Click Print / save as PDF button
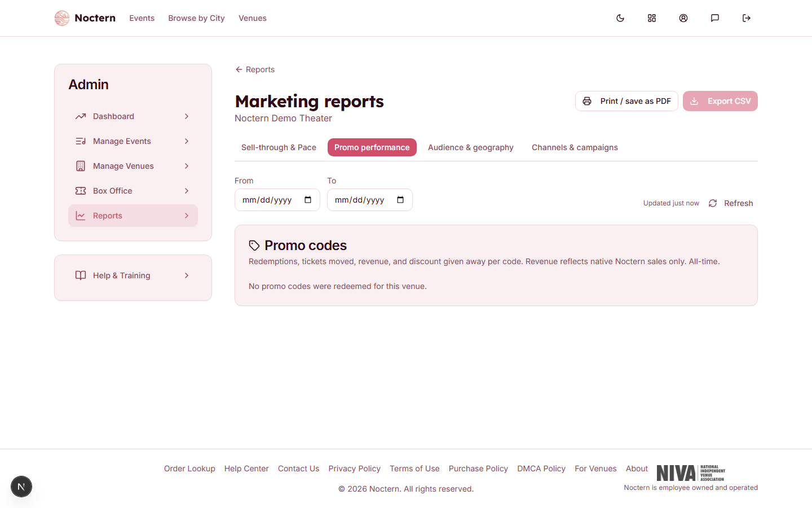This screenshot has height=508, width=812. (626, 101)
